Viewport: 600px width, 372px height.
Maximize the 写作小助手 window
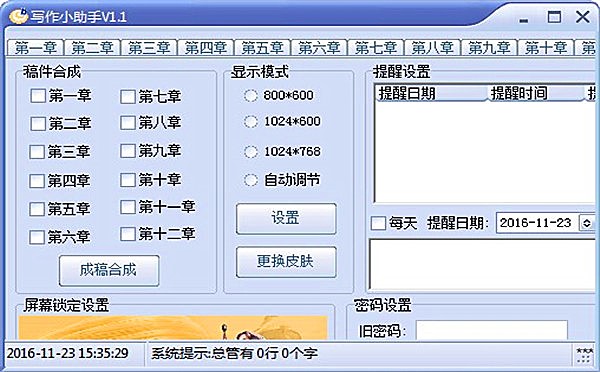(x=554, y=17)
